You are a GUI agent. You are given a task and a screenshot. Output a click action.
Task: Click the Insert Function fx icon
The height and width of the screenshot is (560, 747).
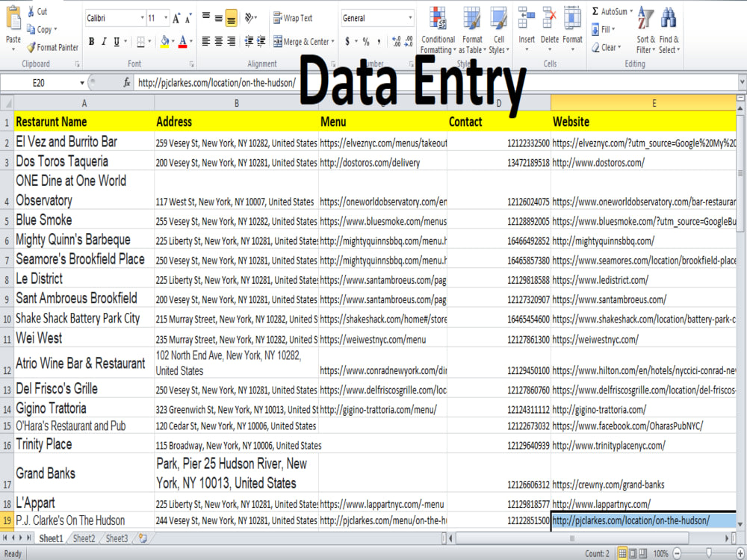tap(127, 83)
